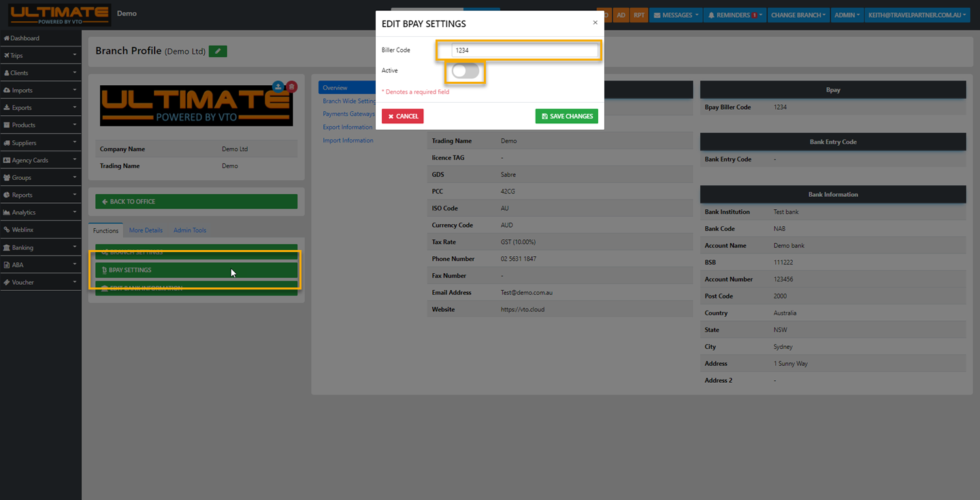This screenshot has height=500, width=980.
Task: Click the bank institution "Test bank"
Action: tap(787, 212)
